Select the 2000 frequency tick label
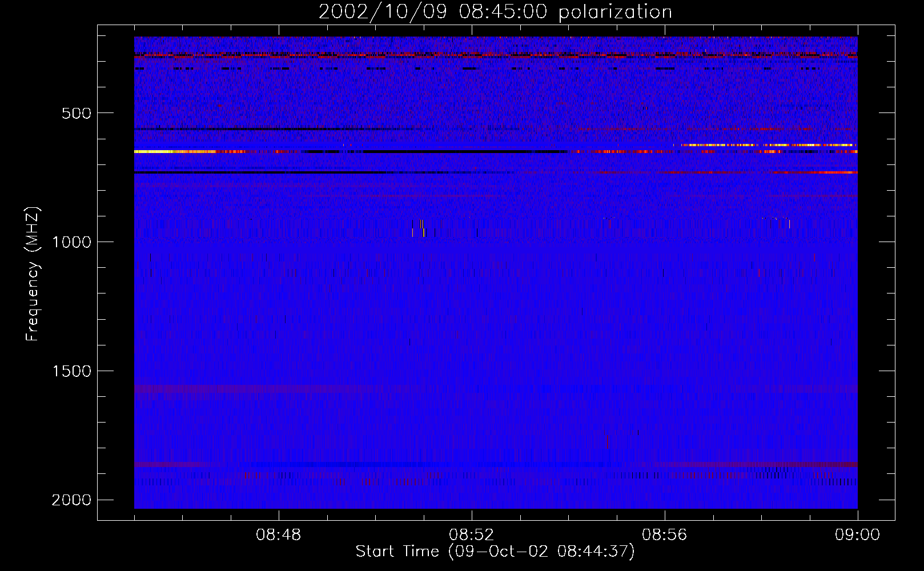The width and height of the screenshot is (924, 571). (71, 500)
